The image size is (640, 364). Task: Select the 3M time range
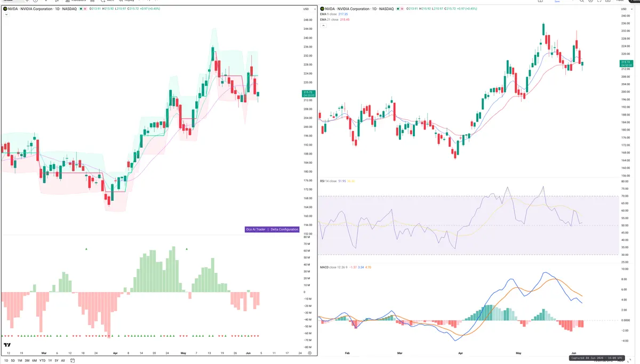[x=27, y=360]
